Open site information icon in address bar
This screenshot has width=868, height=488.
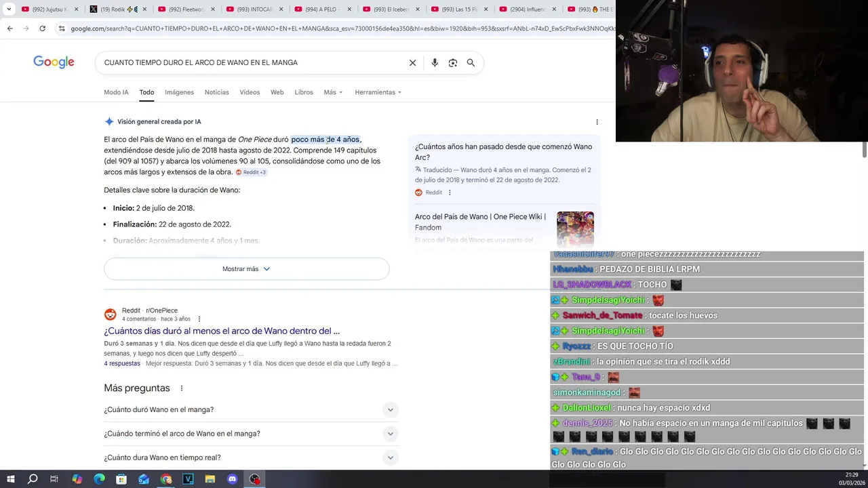click(x=62, y=28)
